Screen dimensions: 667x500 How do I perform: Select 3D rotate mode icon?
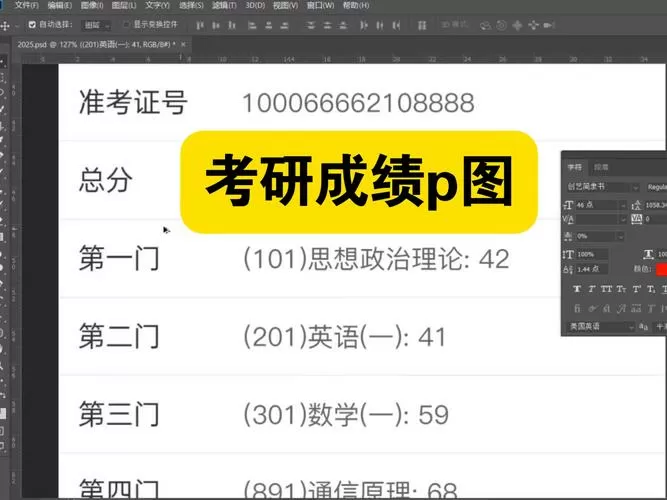pyautogui.click(x=485, y=26)
